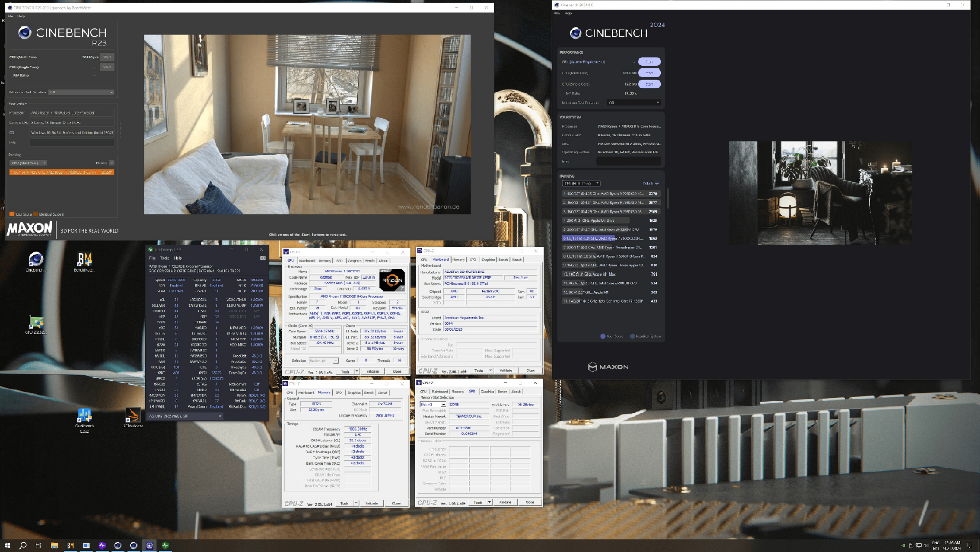Screen dimensions: 980x552
Task: Open Minimum Test Duration dropdown in Cinebench R23
Action: (x=81, y=92)
